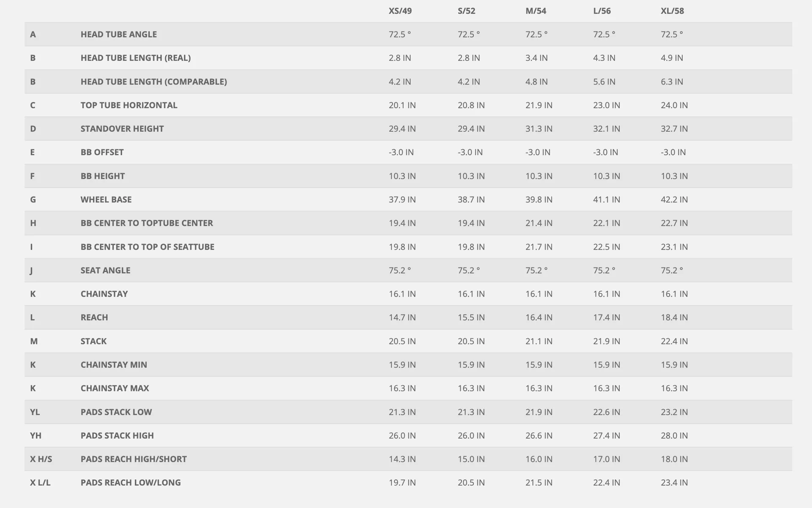Click the PADS REACH HIGH/SHORT row label
The height and width of the screenshot is (508, 812).
tap(134, 459)
